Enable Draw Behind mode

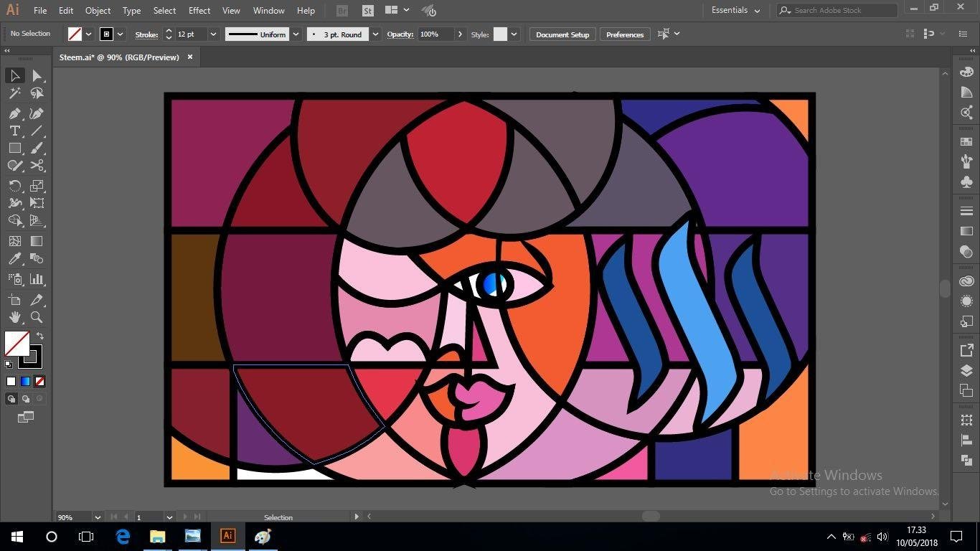tap(26, 398)
